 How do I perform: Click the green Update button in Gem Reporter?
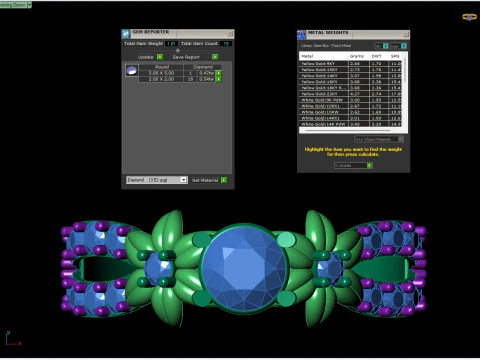pos(160,57)
